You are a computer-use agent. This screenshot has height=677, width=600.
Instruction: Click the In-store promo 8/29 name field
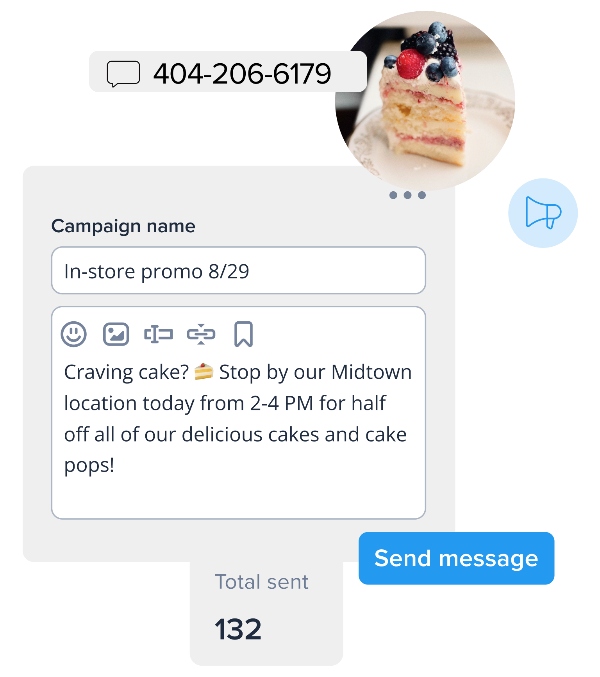(x=238, y=271)
